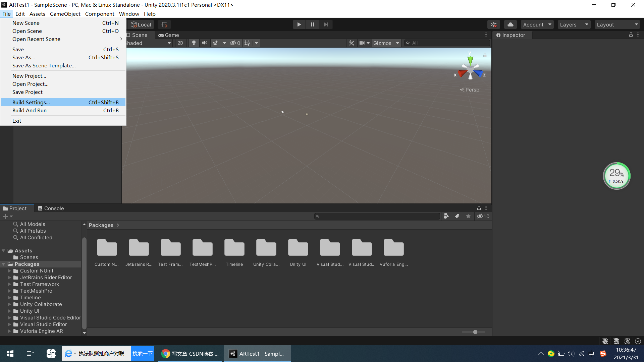Toggle scene lighting in the Scene view

(x=194, y=43)
